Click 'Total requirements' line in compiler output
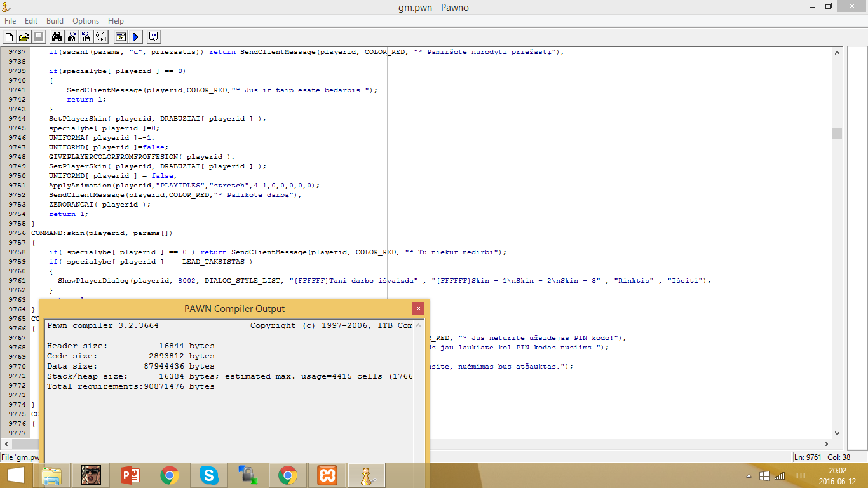The width and height of the screenshot is (868, 488). [131, 386]
